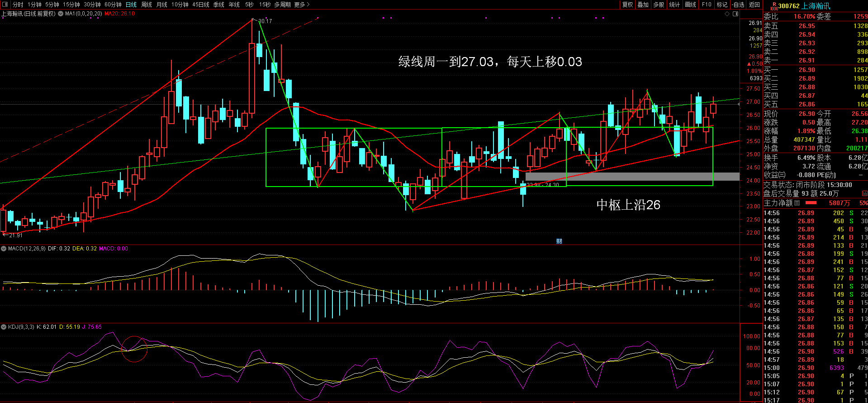The image size is (868, 403).
Task: Click the MA20: 26.10 indicator value
Action: click(x=120, y=14)
